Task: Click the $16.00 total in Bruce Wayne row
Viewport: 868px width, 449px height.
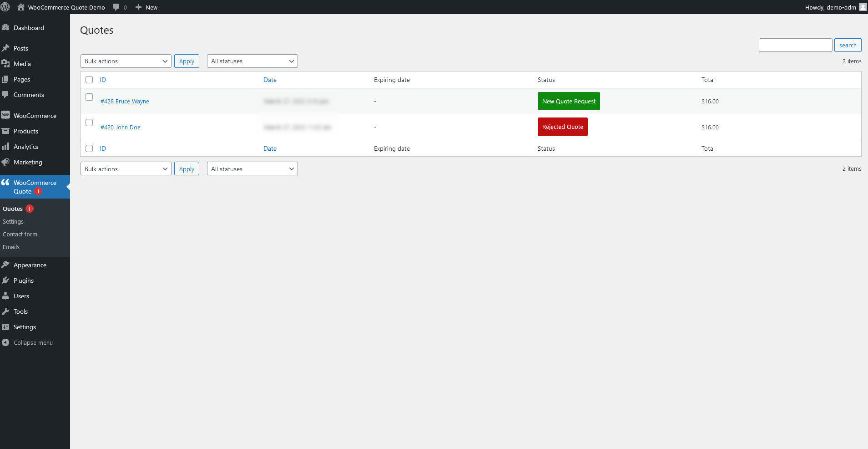Action: pyautogui.click(x=710, y=101)
